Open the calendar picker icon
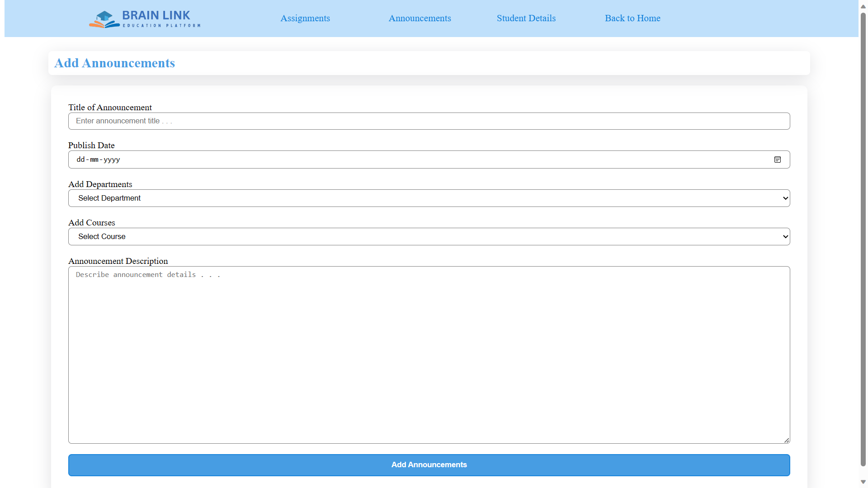This screenshot has height=488, width=868. pyautogui.click(x=777, y=160)
